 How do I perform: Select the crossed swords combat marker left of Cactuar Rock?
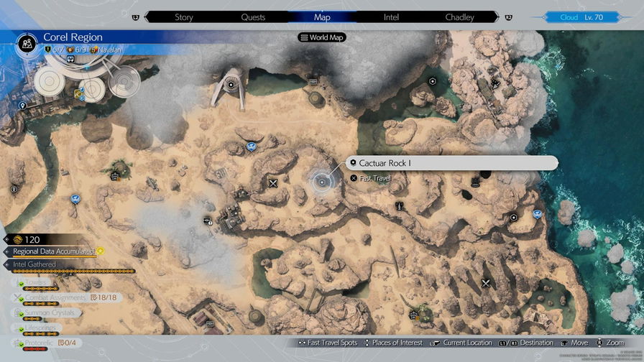(273, 182)
